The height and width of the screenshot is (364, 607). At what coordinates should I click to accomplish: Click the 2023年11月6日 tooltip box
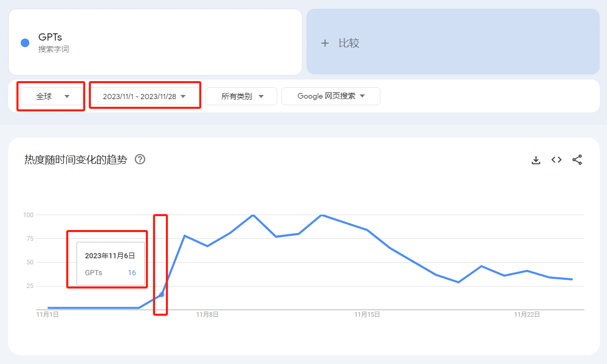[x=111, y=264]
